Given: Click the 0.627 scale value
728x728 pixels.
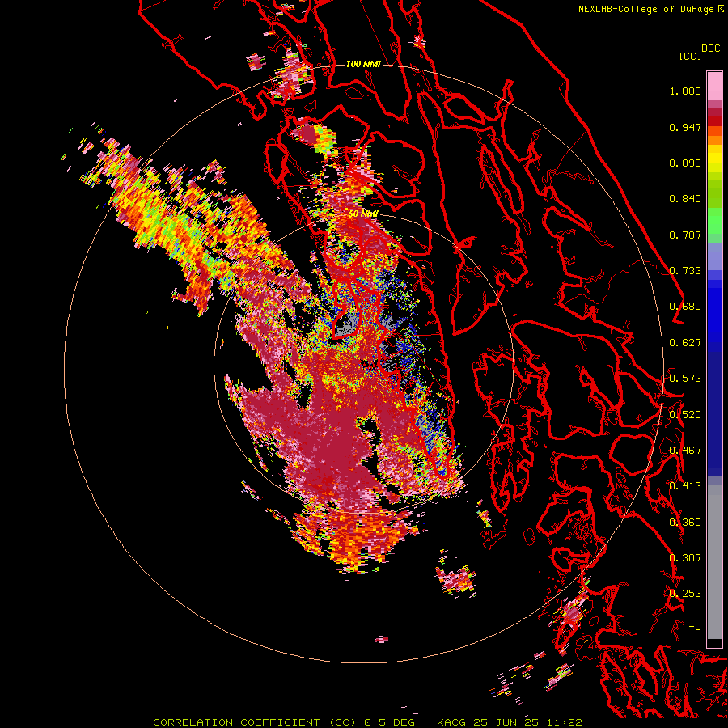Looking at the screenshot, I should pos(685,343).
